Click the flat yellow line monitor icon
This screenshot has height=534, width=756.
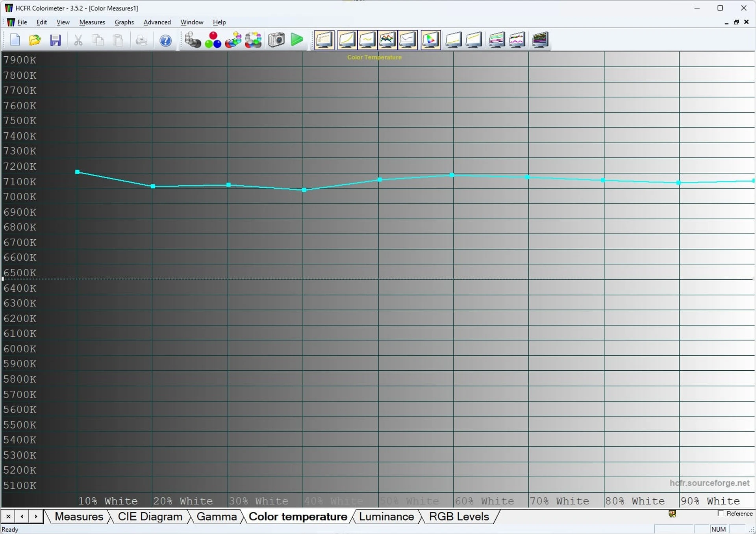(454, 40)
